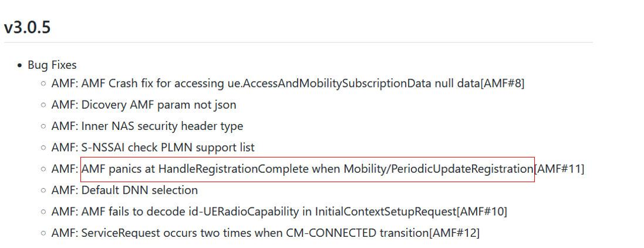
Task: Click the AMF#10 issue reference
Action: [x=482, y=212]
